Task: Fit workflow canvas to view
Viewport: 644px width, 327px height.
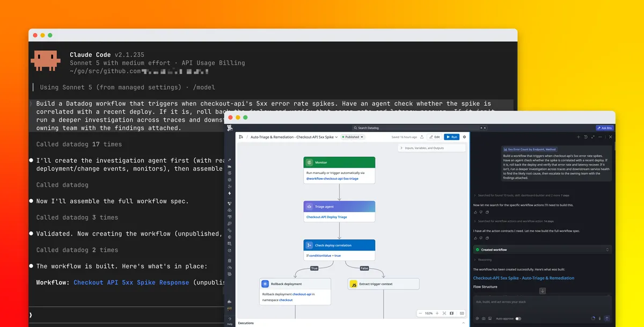Action: (x=444, y=313)
